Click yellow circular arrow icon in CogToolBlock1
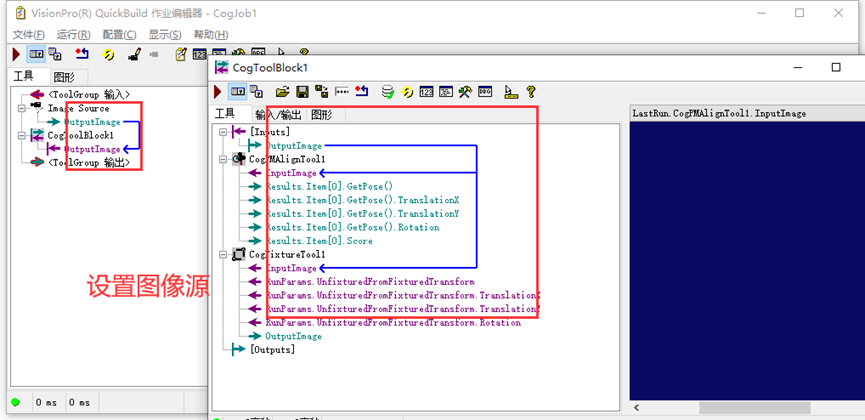The width and height of the screenshot is (865, 420). coord(408,92)
